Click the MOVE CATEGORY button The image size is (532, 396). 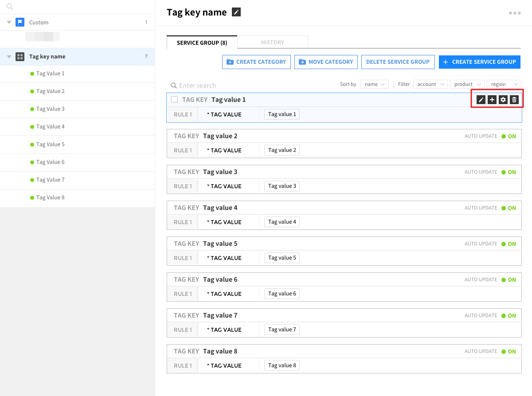click(x=326, y=62)
